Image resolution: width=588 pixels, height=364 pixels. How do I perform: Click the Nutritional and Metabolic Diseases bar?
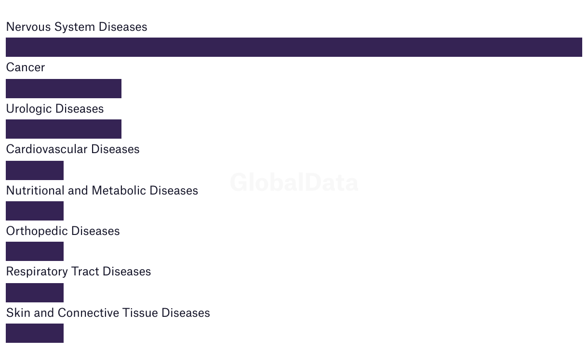(x=35, y=211)
